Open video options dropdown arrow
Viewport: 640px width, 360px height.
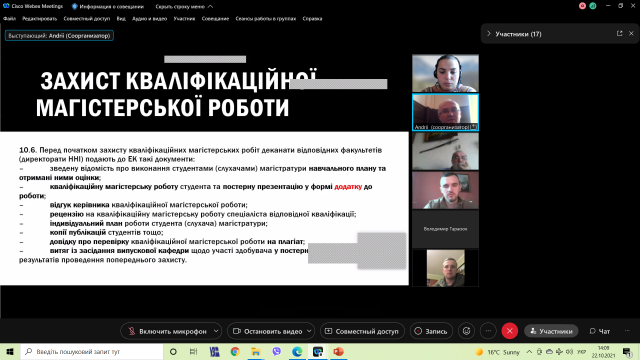click(x=309, y=331)
